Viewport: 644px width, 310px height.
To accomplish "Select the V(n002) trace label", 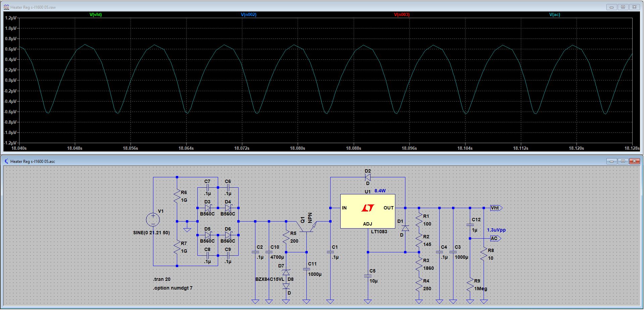I will tap(249, 15).
